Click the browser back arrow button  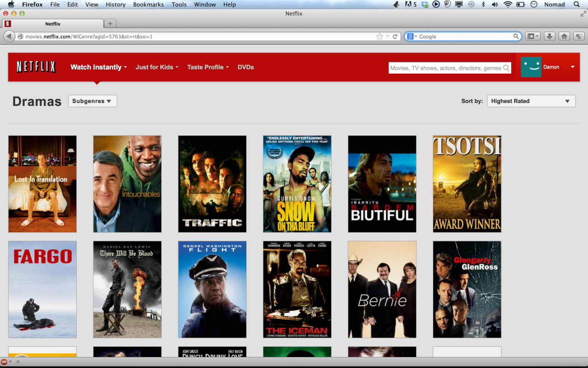[9, 36]
